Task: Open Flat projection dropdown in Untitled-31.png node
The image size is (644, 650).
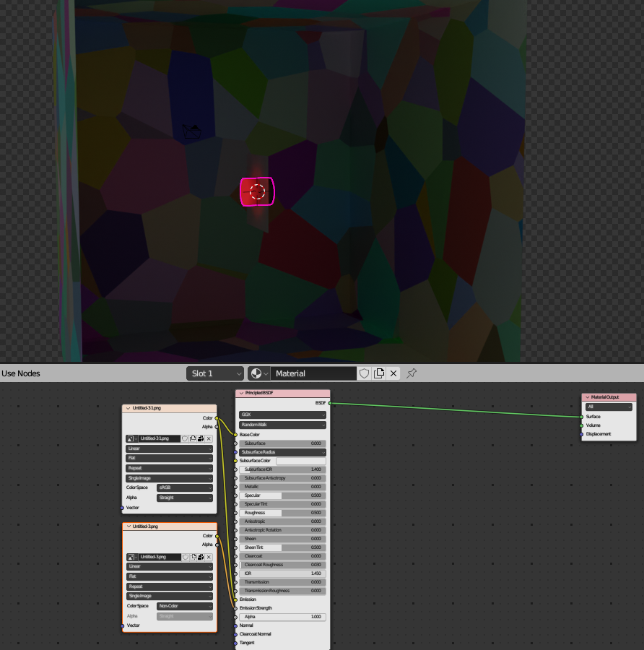Action: tap(169, 458)
